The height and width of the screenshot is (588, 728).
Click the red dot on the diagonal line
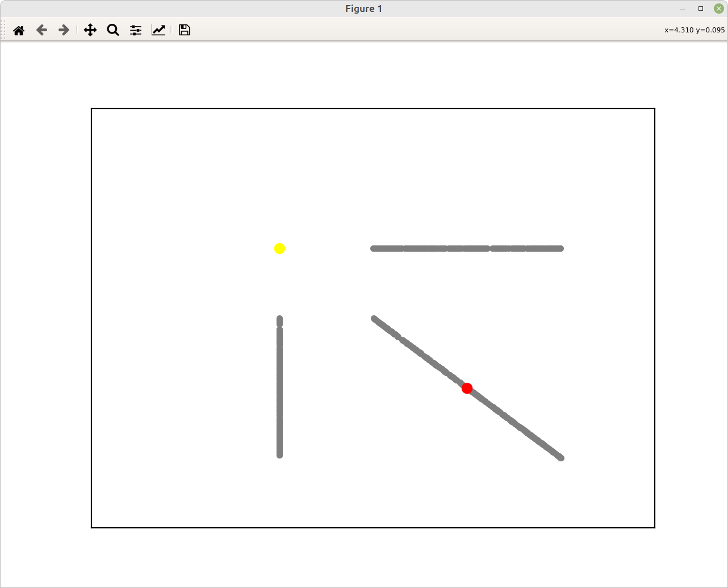point(467,388)
